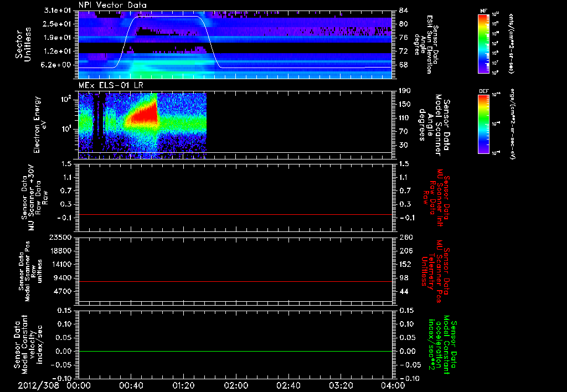Click the 9400 scanner position tick label
Image resolution: width=567 pixels, height=392 pixels.
[x=63, y=278]
